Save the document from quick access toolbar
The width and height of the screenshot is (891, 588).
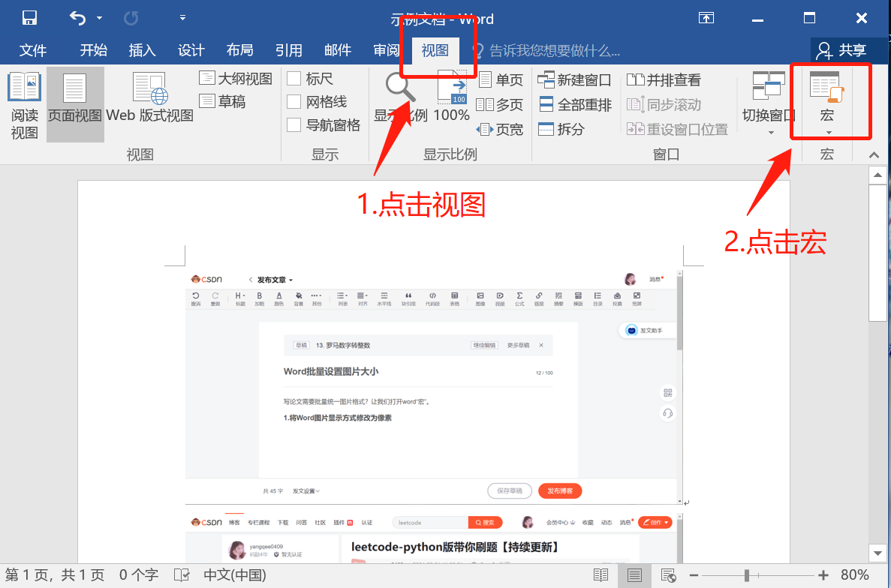30,17
